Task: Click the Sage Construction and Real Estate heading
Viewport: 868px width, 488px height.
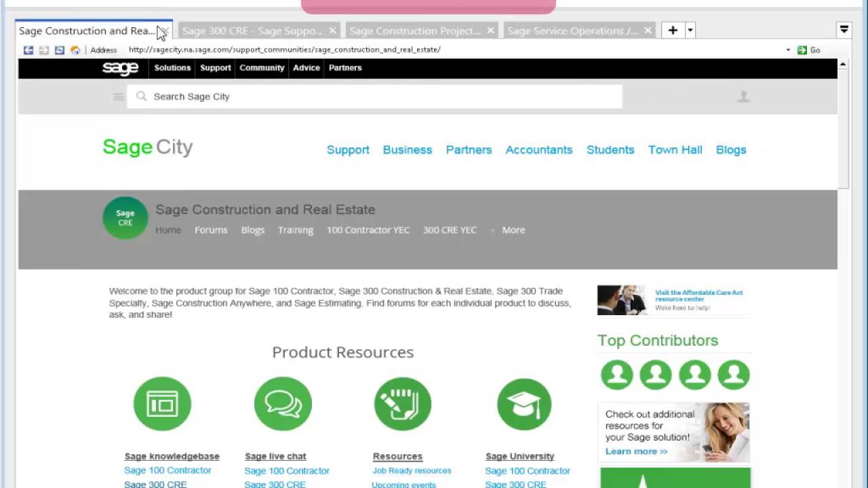Action: tap(265, 209)
